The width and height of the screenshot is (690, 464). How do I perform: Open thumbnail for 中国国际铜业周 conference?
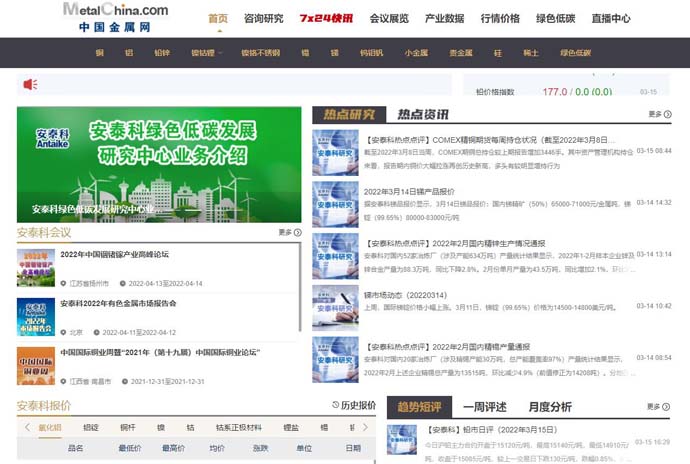(x=36, y=366)
